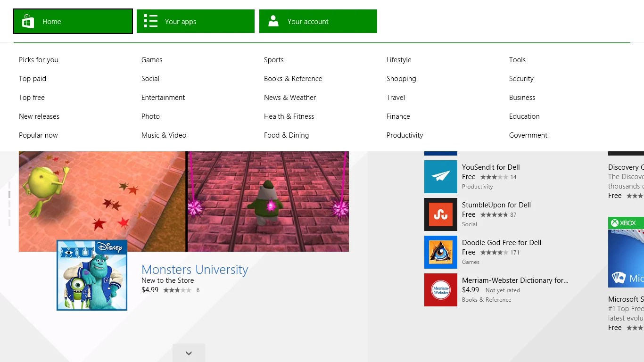Image resolution: width=644 pixels, height=362 pixels.
Task: Open the Sports category
Action: point(274,60)
